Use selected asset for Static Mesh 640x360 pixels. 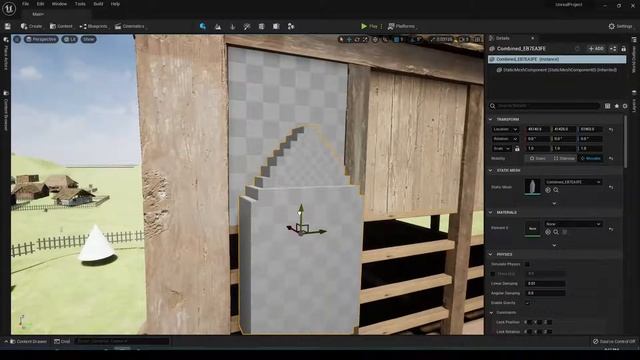point(548,190)
